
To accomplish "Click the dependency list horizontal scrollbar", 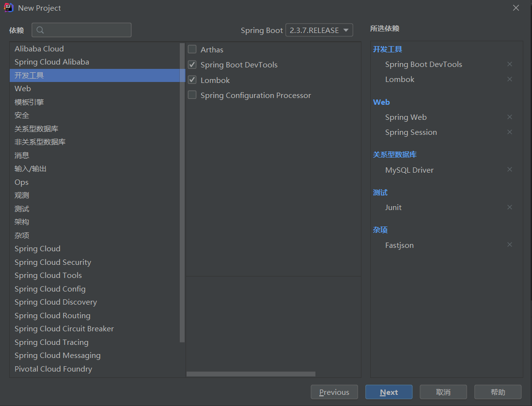I will click(x=250, y=374).
